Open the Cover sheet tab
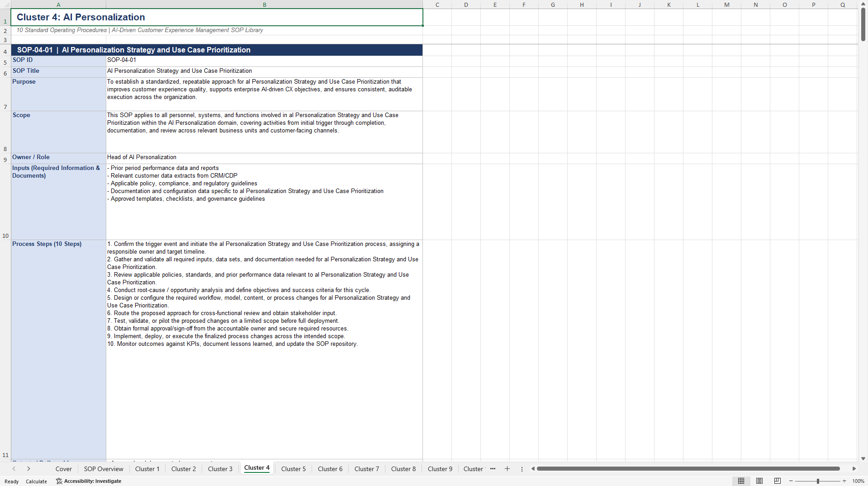Screen dimensions: 868x486 click(x=64, y=469)
